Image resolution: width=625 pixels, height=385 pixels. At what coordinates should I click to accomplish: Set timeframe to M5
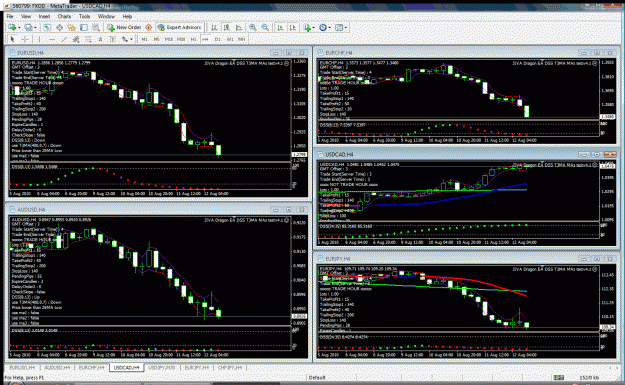tap(157, 39)
